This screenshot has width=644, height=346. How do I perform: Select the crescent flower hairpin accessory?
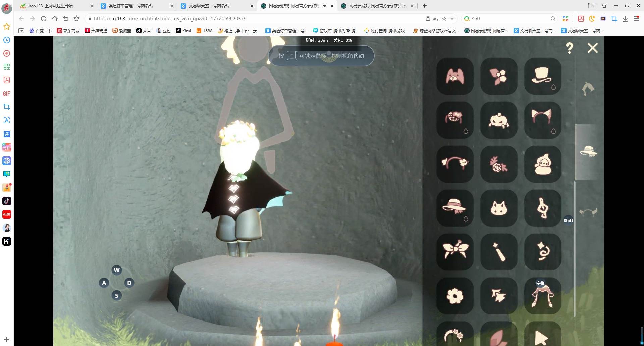tap(455, 334)
